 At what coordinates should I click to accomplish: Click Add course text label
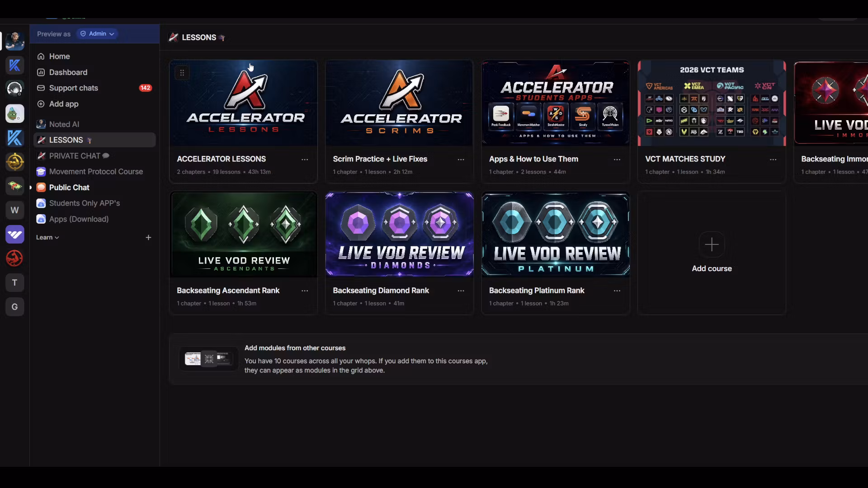[x=712, y=268]
